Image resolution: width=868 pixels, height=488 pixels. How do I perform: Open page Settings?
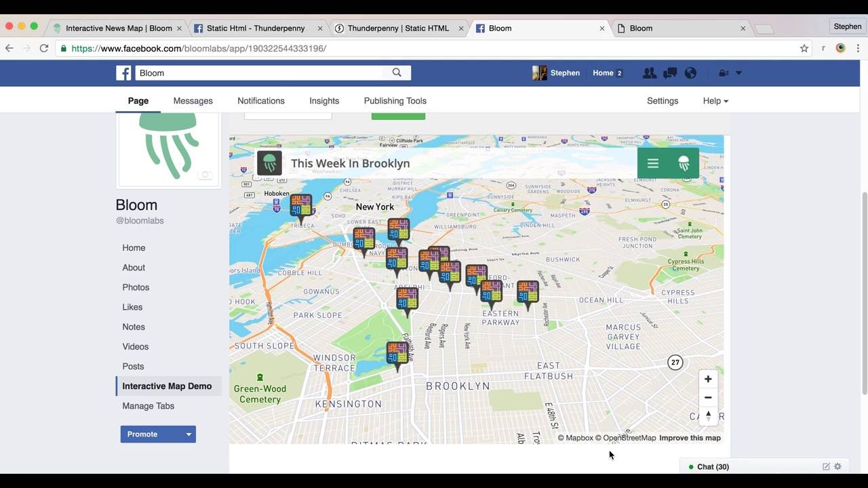click(663, 101)
